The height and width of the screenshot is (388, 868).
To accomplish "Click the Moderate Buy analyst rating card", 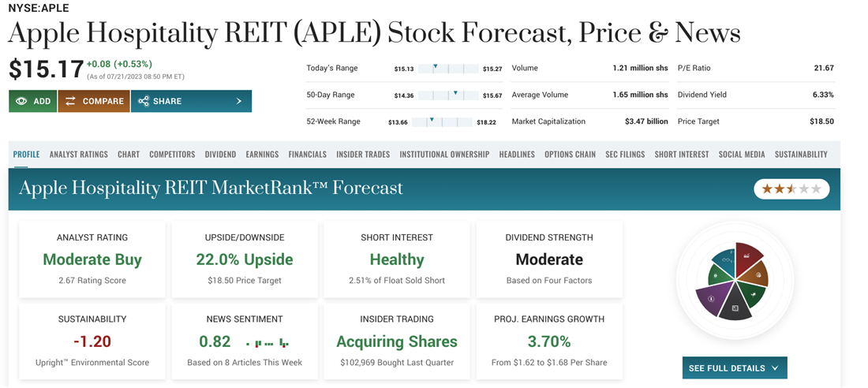I will (92, 259).
